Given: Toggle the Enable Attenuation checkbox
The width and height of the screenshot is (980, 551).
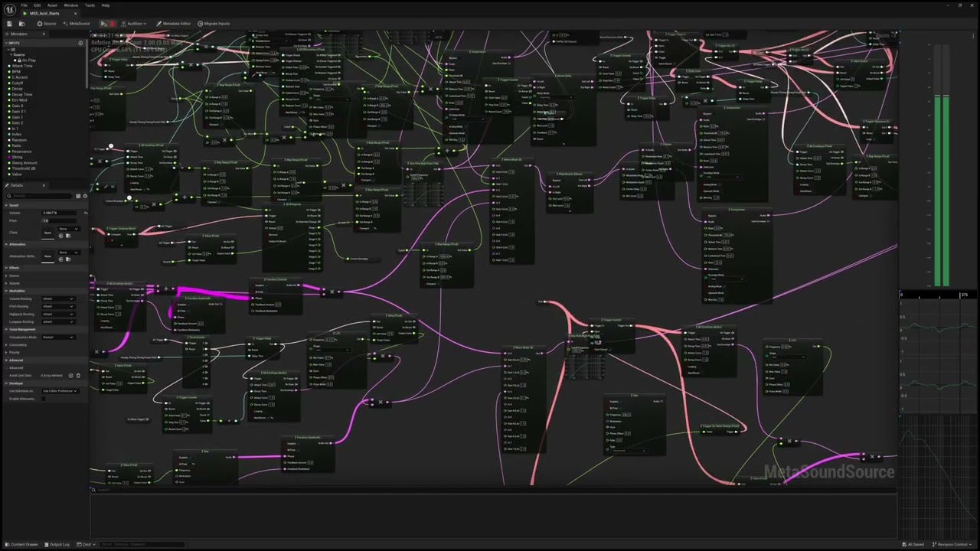Looking at the screenshot, I should tap(44, 399).
